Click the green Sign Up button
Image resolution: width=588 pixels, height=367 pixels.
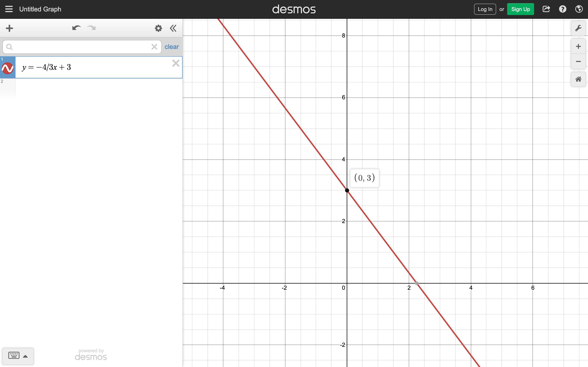[520, 9]
